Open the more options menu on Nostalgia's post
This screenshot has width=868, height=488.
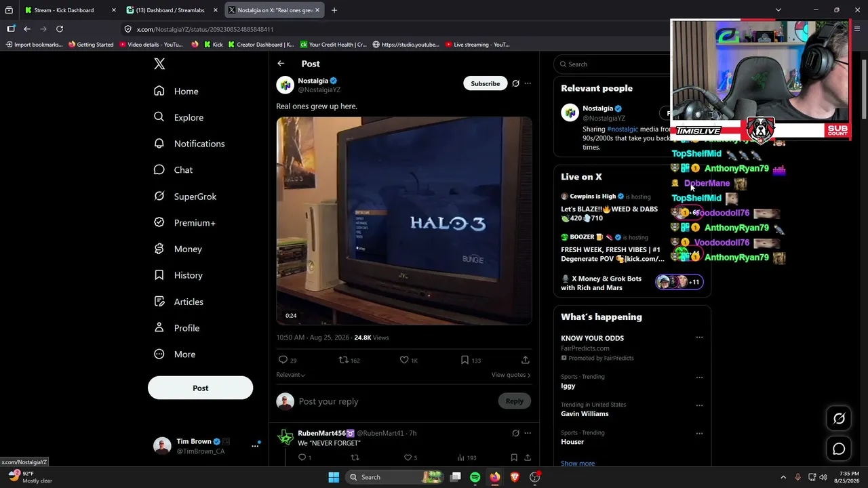tap(528, 83)
